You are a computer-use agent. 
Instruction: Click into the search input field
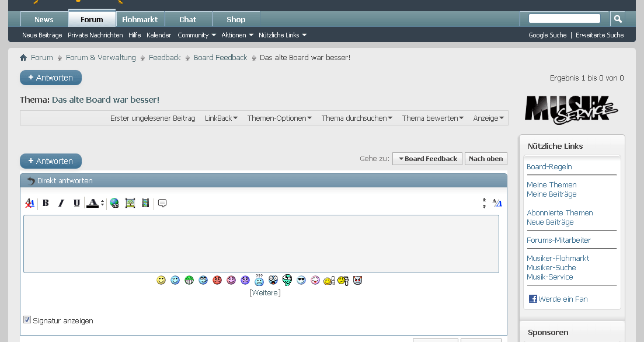click(565, 19)
